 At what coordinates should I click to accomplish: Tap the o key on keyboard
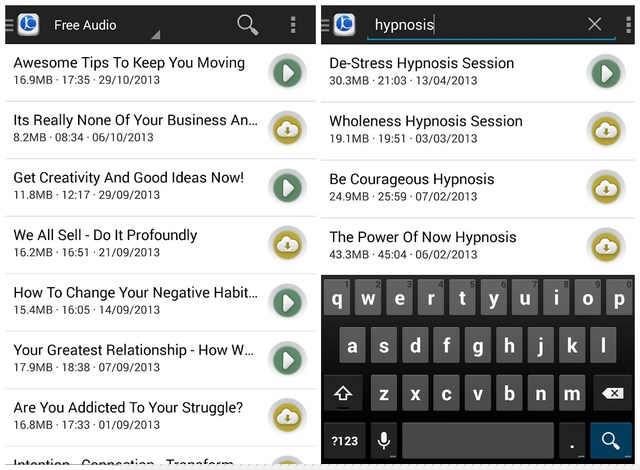pyautogui.click(x=588, y=298)
